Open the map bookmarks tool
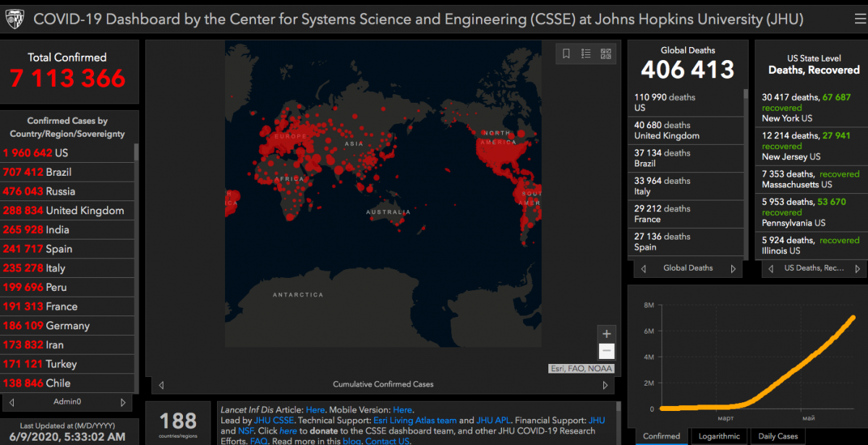Viewport: 868px width, 445px height. coord(566,54)
